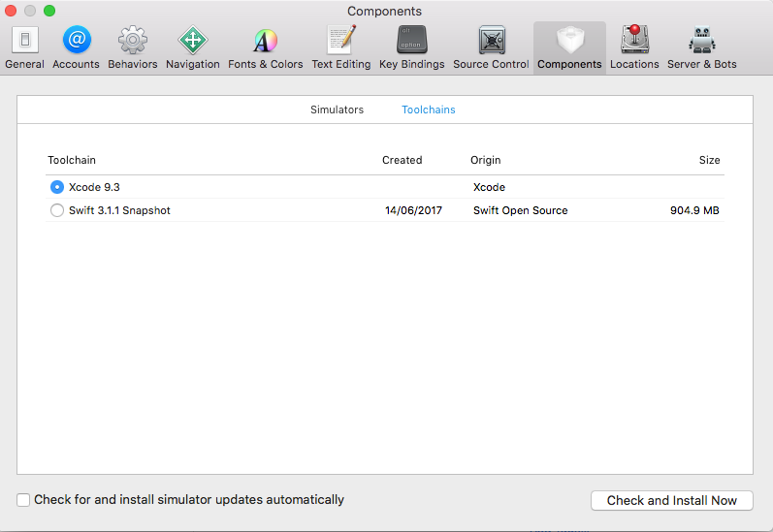The width and height of the screenshot is (773, 532).
Task: Click the Origin column header
Action: coord(485,160)
